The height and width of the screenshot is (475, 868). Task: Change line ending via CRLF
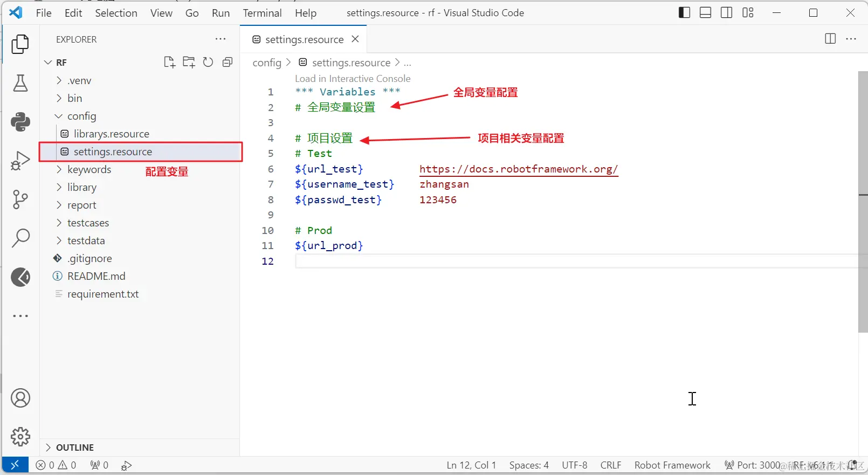(x=611, y=465)
